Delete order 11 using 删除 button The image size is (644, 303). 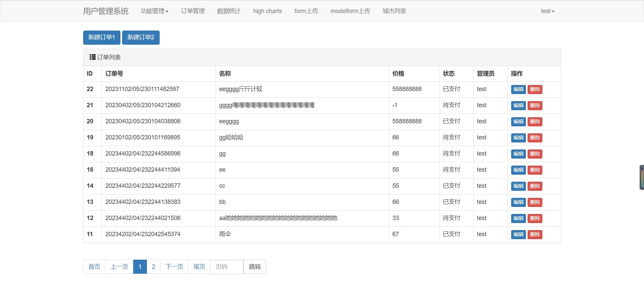click(x=535, y=234)
